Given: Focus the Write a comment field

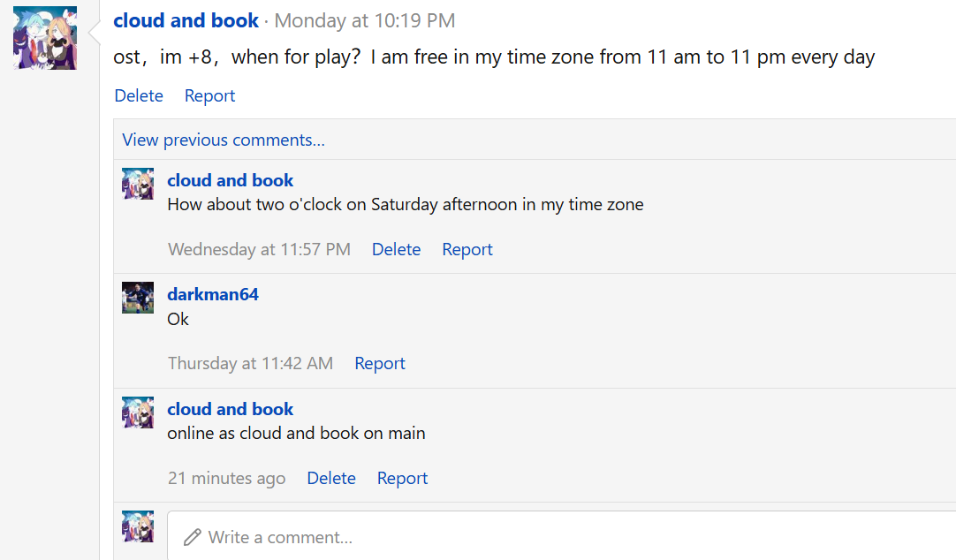Looking at the screenshot, I should click(x=530, y=537).
